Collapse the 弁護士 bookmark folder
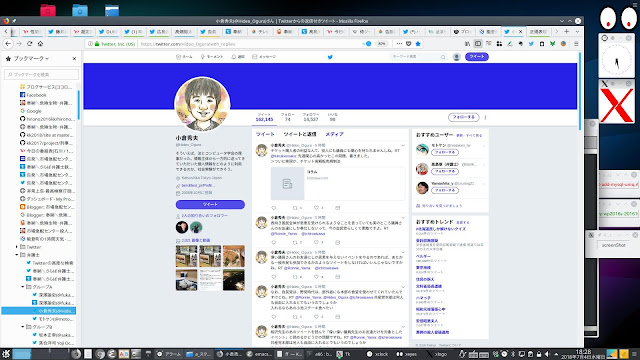This screenshot has height=360, width=640. [x=17, y=255]
